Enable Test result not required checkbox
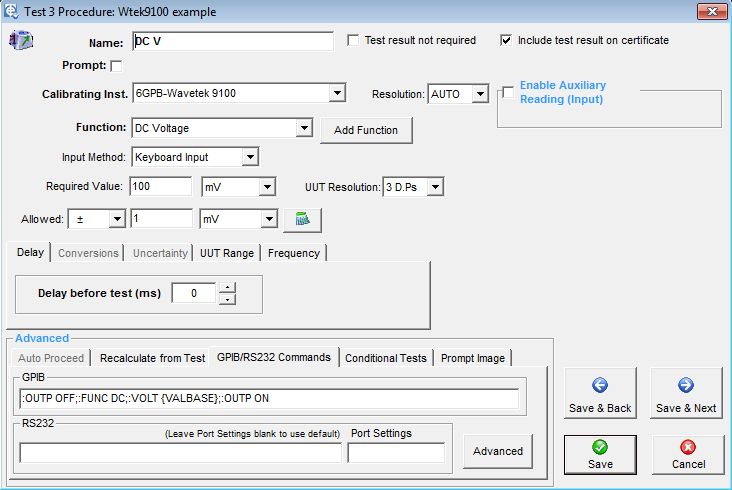Viewport: 732px width, 490px height. [353, 41]
